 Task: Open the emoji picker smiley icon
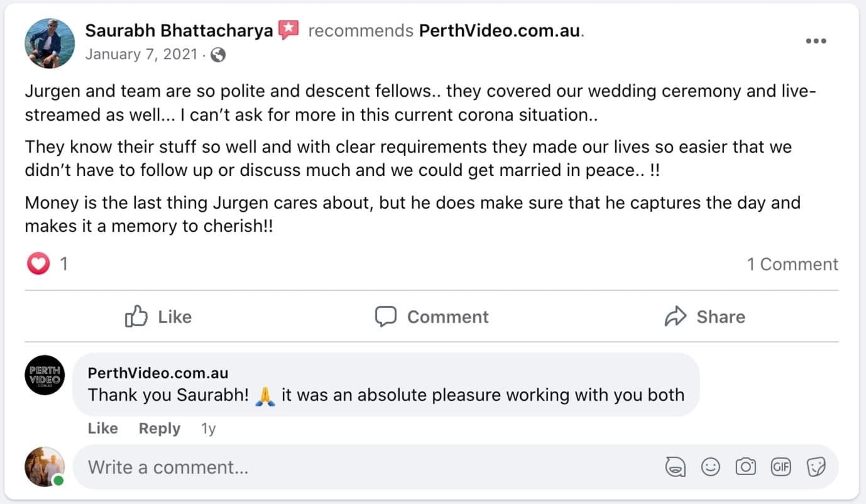[710, 467]
